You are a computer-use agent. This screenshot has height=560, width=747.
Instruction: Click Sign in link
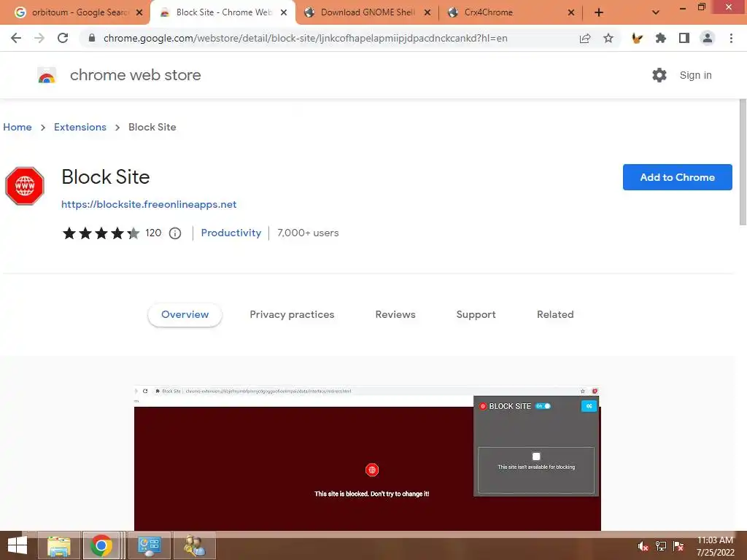point(695,75)
